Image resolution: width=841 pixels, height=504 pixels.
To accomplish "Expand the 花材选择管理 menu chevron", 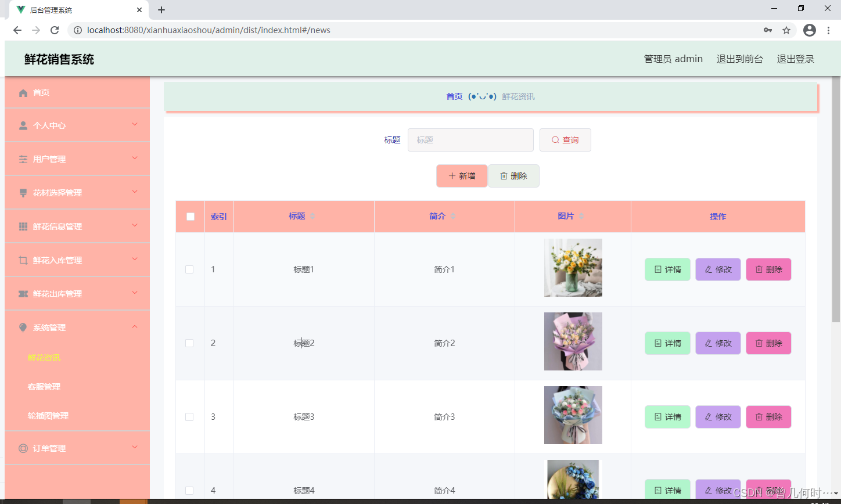I will click(135, 192).
